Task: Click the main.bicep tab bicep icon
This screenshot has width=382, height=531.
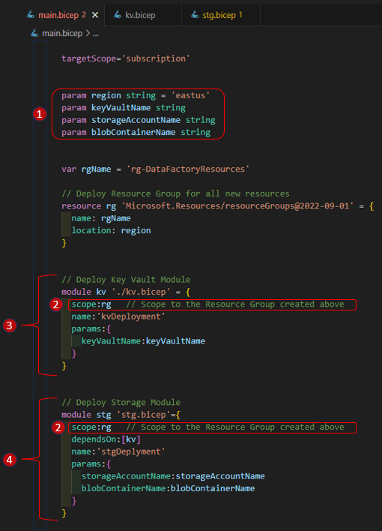Action: point(31,15)
